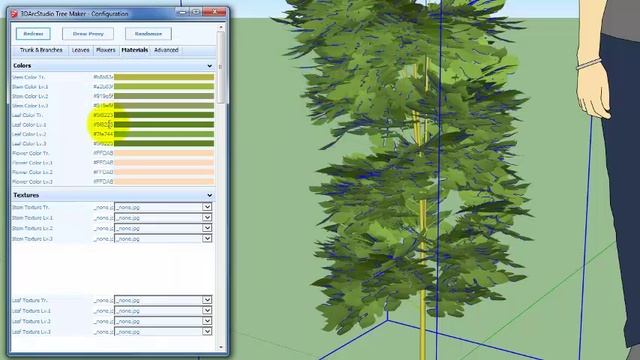Pick the Flower Color Lv.1 swatch

(x=164, y=162)
